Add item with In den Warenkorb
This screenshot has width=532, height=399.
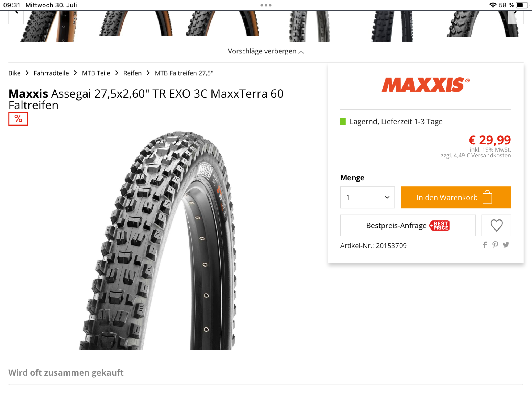[x=456, y=197]
